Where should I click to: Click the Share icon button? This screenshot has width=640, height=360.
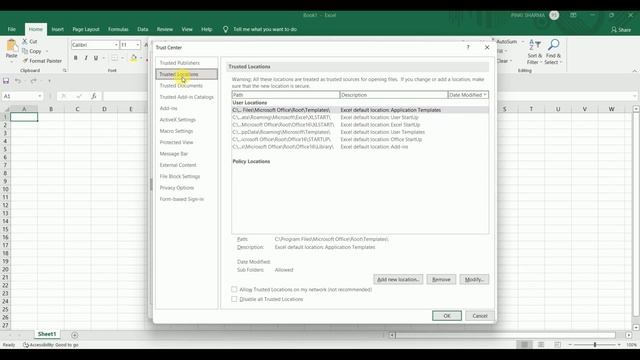click(621, 29)
